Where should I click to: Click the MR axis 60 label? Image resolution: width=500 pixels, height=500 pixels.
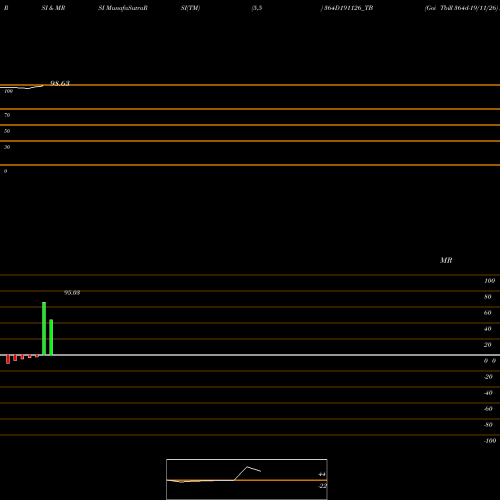pos(488,313)
